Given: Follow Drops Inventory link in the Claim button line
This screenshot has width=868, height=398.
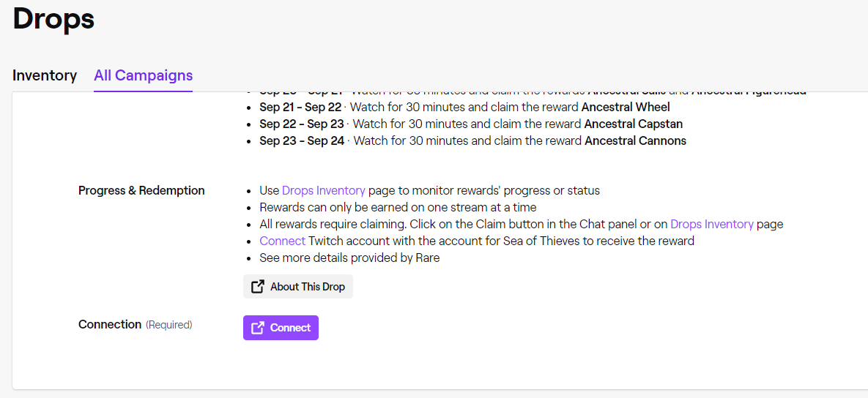Looking at the screenshot, I should point(711,224).
